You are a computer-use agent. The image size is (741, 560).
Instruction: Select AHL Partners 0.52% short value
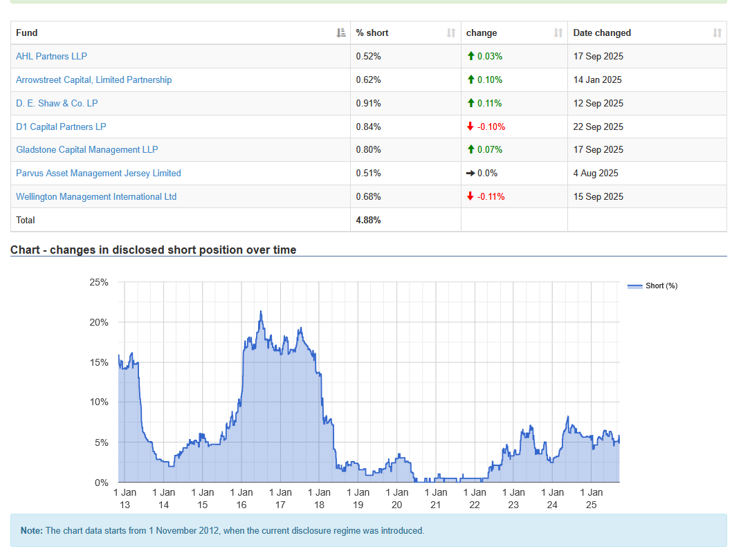368,56
